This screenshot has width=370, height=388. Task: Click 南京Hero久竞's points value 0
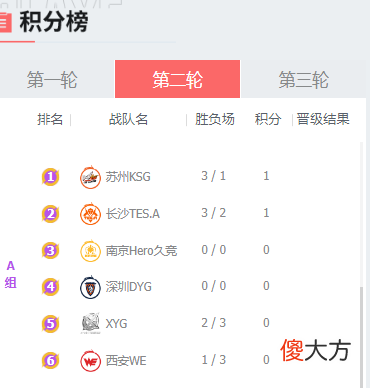click(x=266, y=250)
